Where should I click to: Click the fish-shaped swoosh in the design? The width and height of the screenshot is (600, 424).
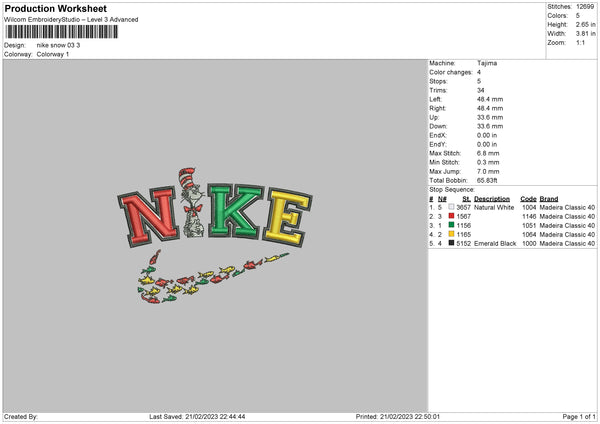coord(213,278)
